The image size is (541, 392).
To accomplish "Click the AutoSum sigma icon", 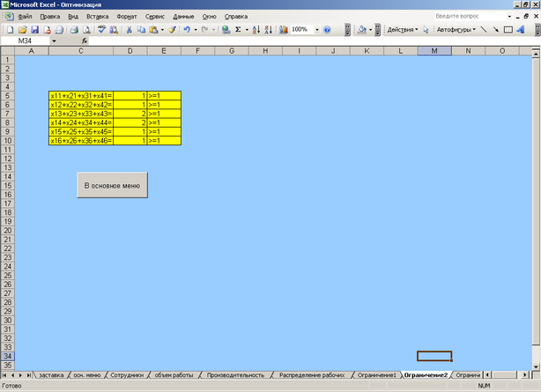I will click(238, 29).
